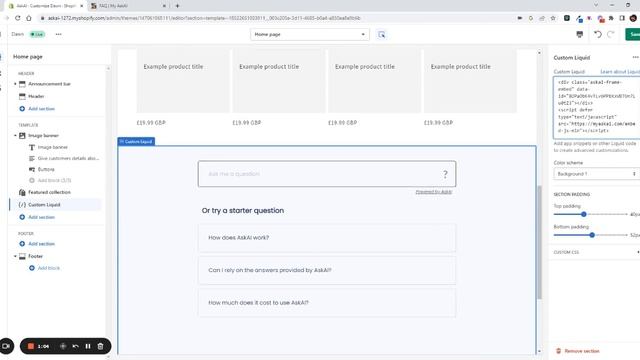Open browser tab search chevron
Screen dimensions: 640x360
tap(596, 5)
